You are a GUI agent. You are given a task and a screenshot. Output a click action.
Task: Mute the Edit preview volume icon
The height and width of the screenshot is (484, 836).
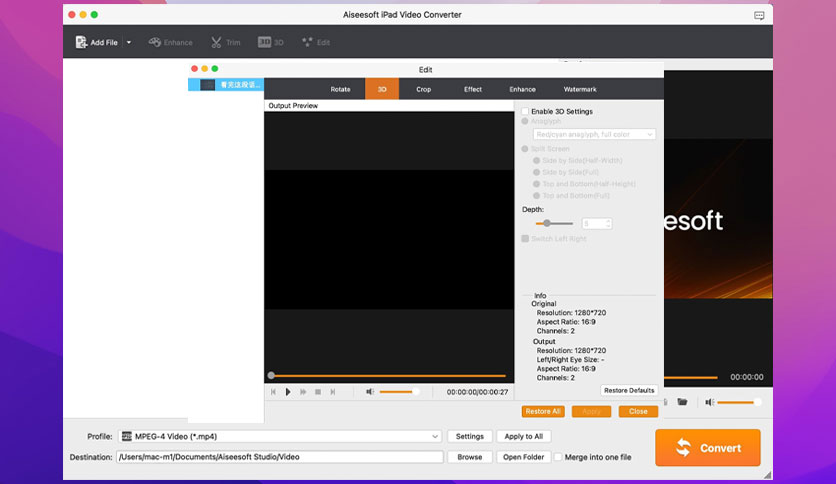click(x=369, y=392)
